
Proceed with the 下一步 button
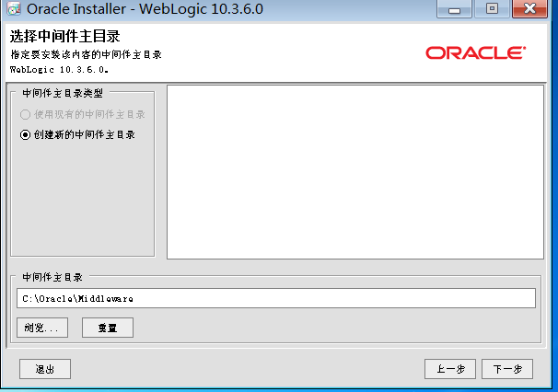[507, 369]
